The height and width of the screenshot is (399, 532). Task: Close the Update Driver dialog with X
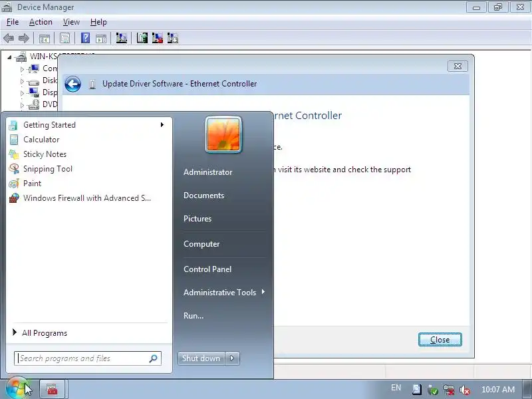click(x=458, y=66)
